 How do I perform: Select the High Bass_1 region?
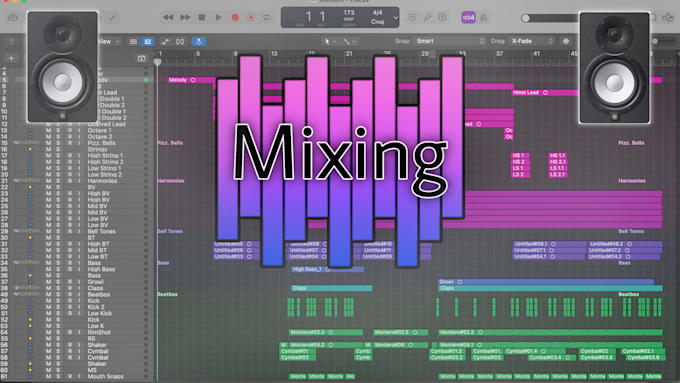point(327,269)
